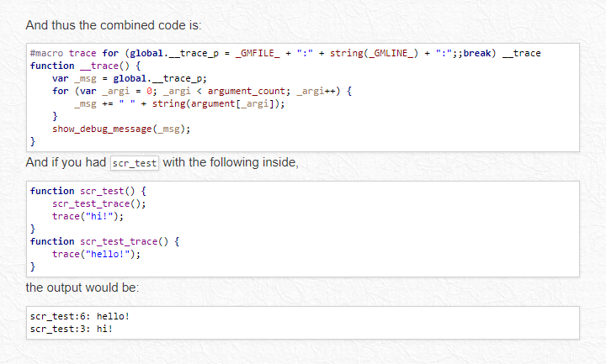The image size is (606, 364).
Task: Click the output line 'scr_test:3: hi!'
Action: pyautogui.click(x=72, y=329)
